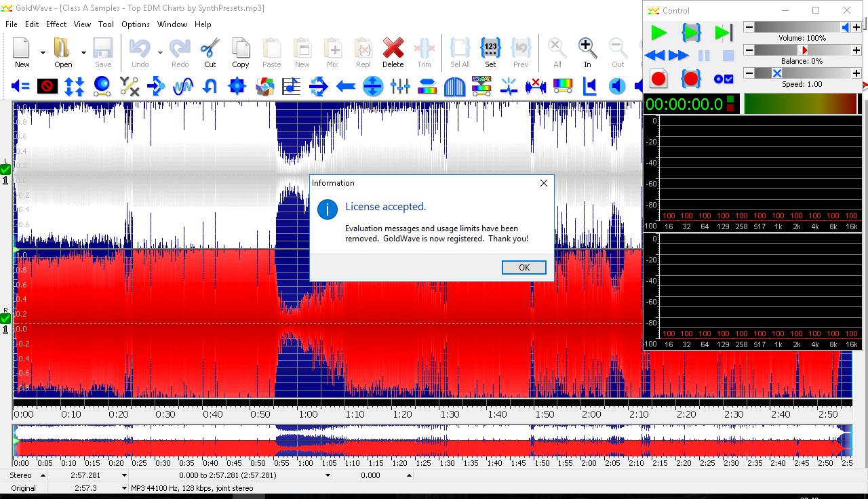Image resolution: width=868 pixels, height=499 pixels.
Task: Open the Edit menu
Action: click(32, 24)
